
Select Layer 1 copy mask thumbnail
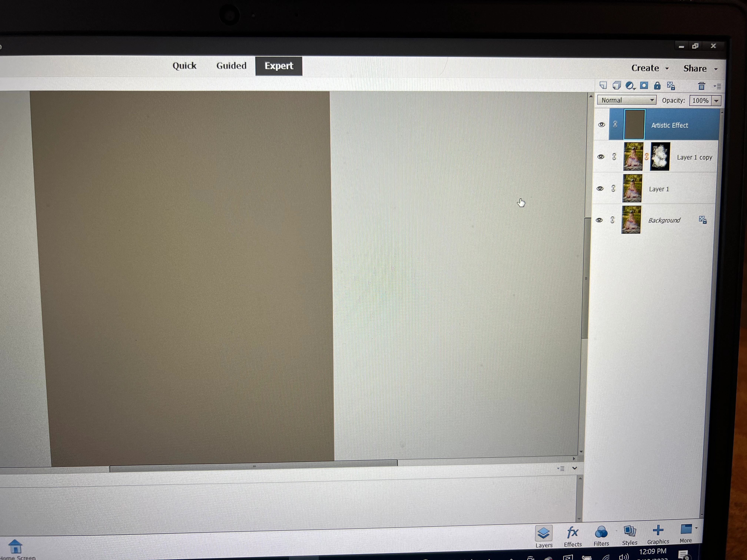click(660, 157)
